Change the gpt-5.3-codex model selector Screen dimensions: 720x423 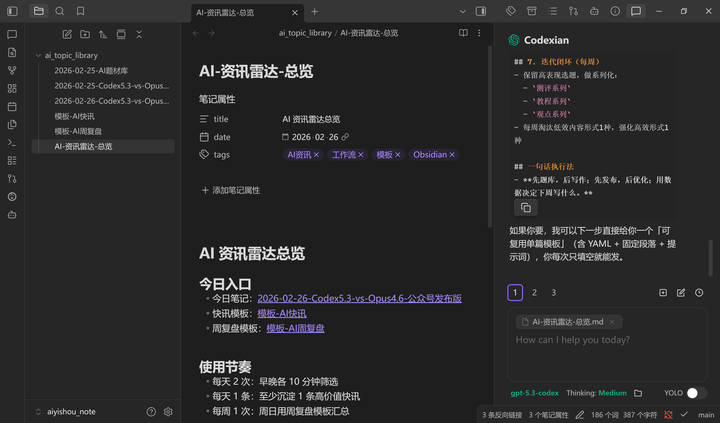click(534, 393)
